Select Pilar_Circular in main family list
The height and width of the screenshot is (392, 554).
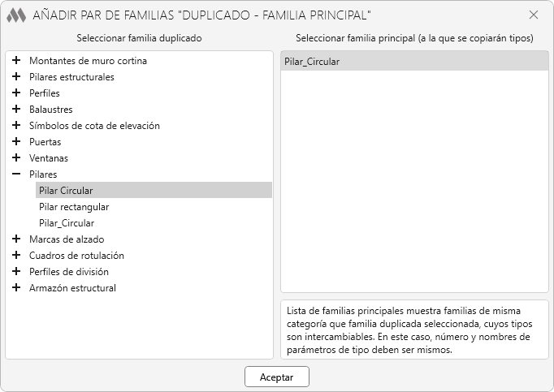click(x=312, y=62)
